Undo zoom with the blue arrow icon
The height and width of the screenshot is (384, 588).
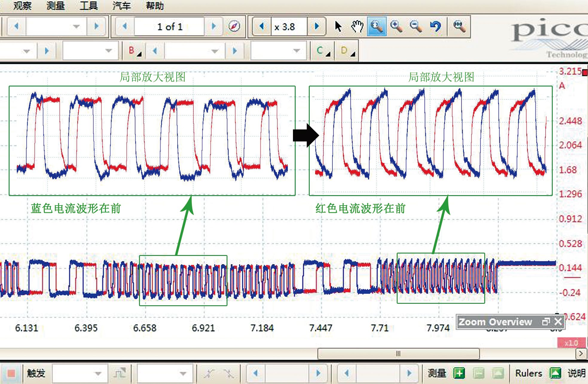435,27
